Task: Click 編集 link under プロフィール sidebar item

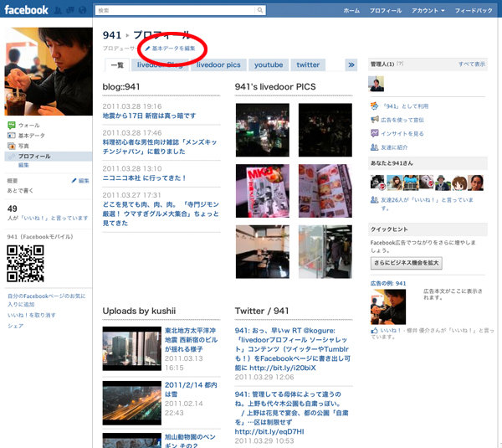Action: tap(23, 165)
